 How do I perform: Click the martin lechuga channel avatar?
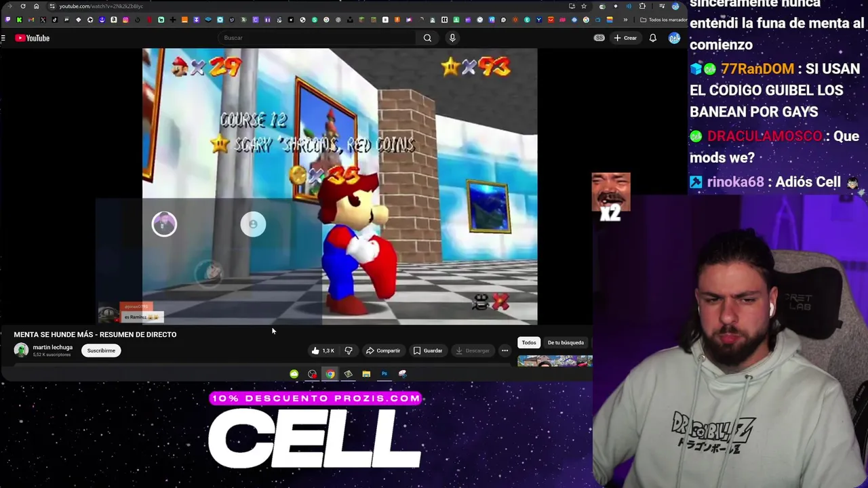tap(21, 350)
